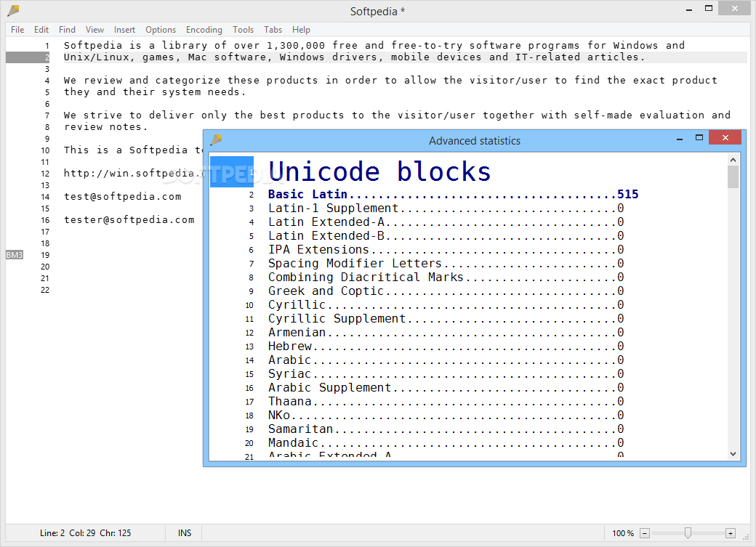Click the test@softpedia.com line in editor
Screen dimensions: 756x547
[122, 197]
